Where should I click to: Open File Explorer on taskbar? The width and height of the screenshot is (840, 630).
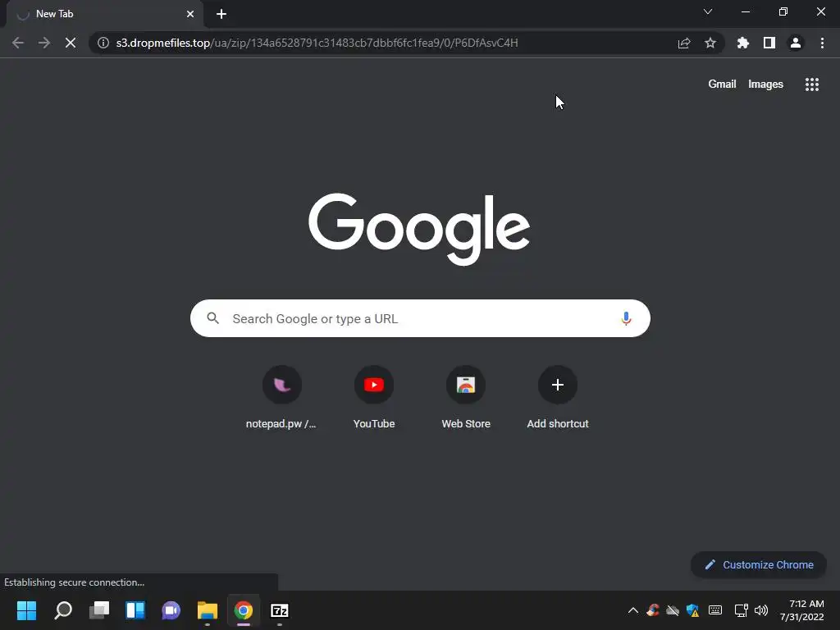point(208,610)
